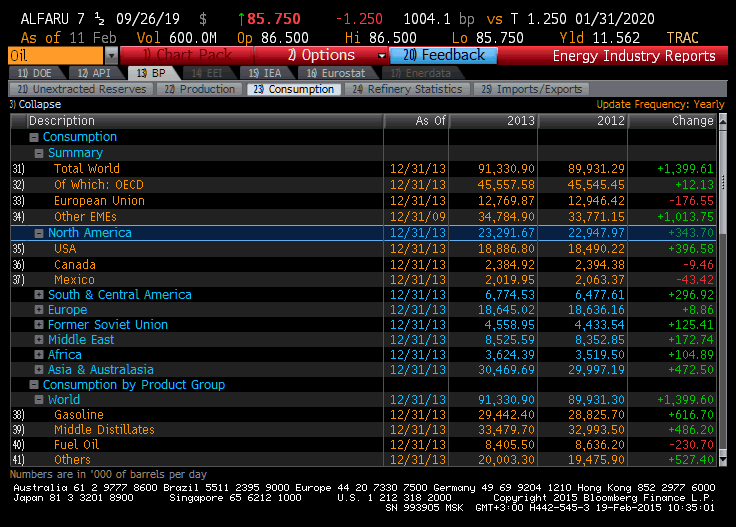The image size is (736, 527).
Task: Open Refinery Statistics subtab
Action: click(x=407, y=89)
